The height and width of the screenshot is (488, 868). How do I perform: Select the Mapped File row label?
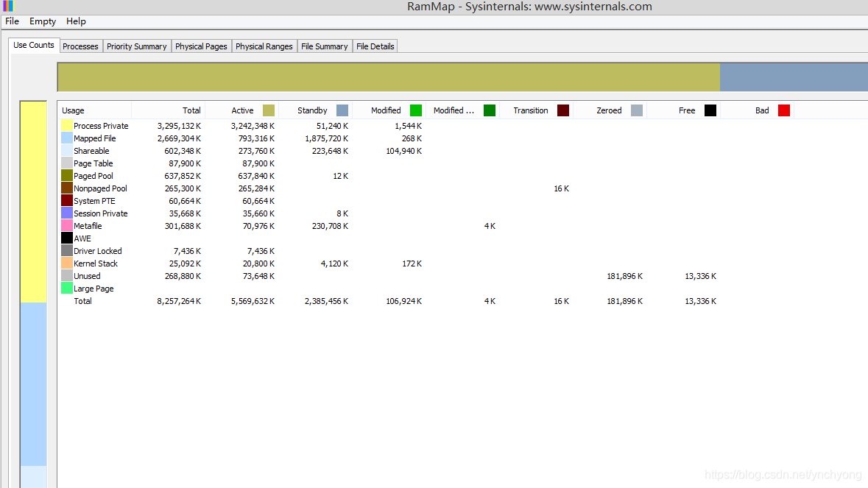95,138
